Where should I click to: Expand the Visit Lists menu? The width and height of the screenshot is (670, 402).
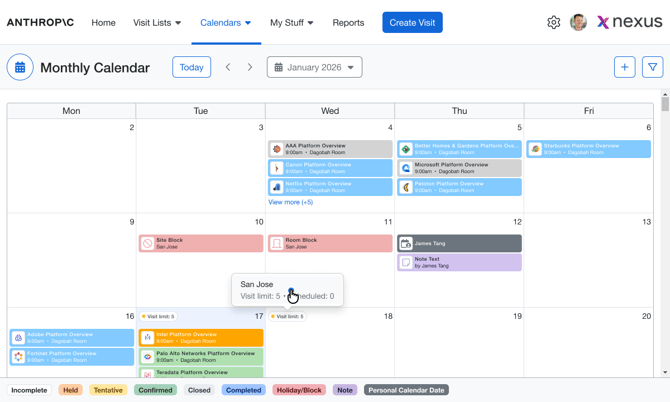[x=157, y=23]
